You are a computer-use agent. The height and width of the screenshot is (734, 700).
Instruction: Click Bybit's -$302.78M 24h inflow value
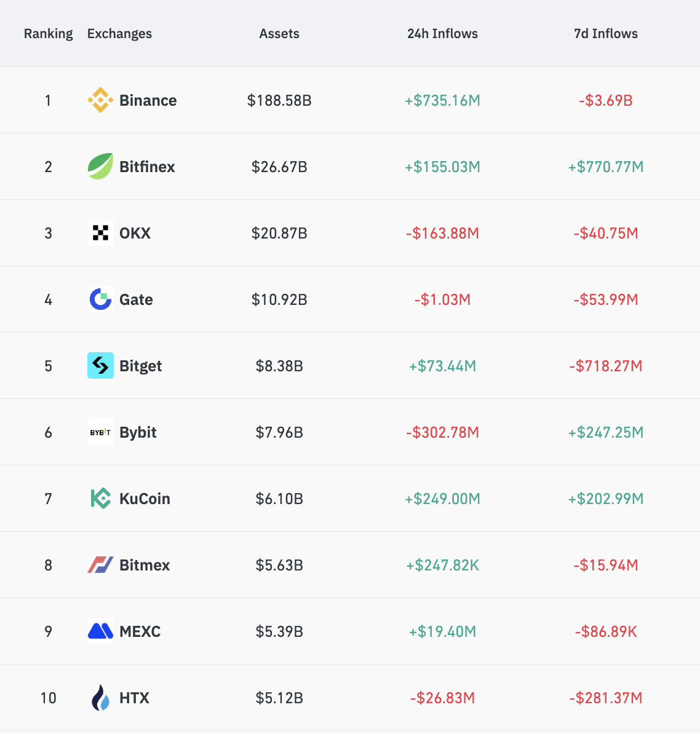tap(442, 432)
